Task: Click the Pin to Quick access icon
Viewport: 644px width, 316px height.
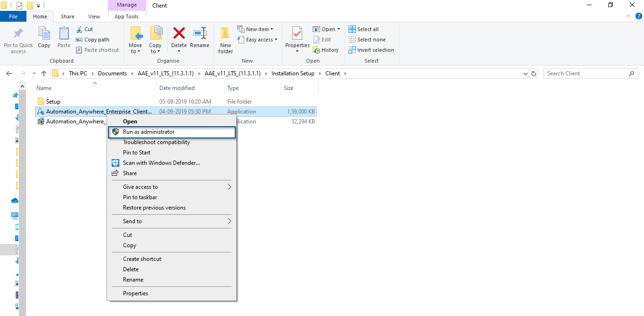Action: [18, 34]
